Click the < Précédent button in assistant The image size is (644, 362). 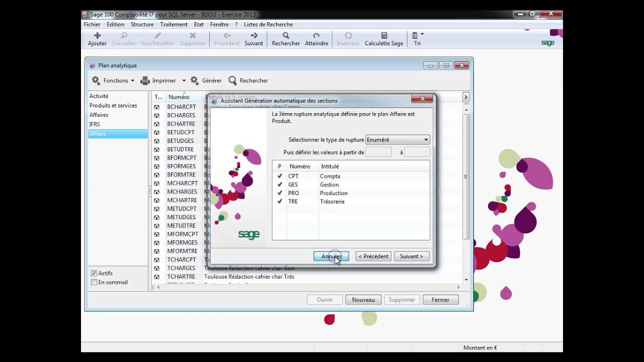[x=373, y=256]
